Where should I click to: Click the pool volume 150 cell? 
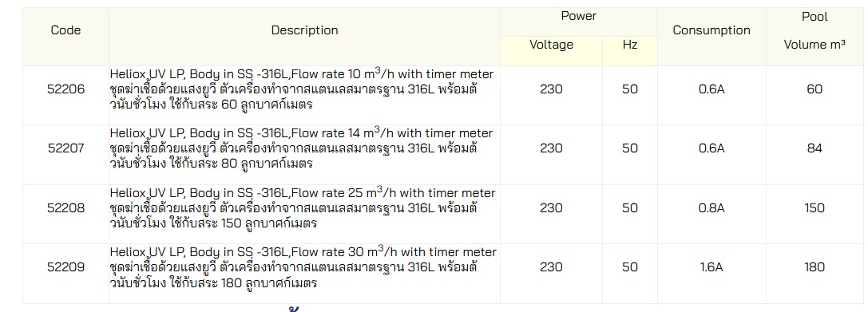point(814,208)
